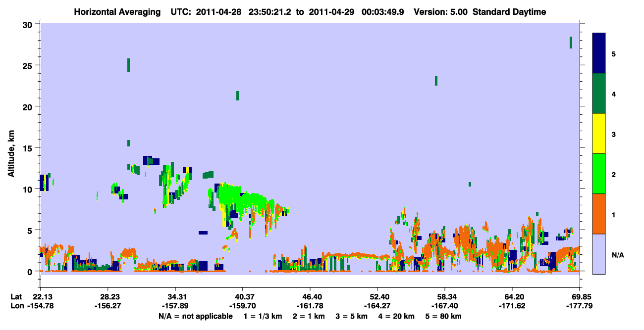Screen dimensions: 644x330
Task: Click the y-axis tick label 0
Action: [31, 271]
